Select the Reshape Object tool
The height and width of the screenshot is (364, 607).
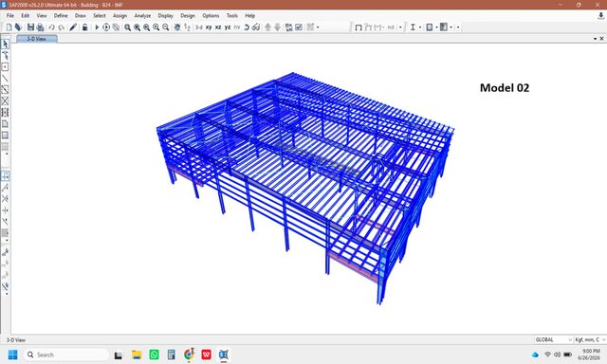point(5,55)
